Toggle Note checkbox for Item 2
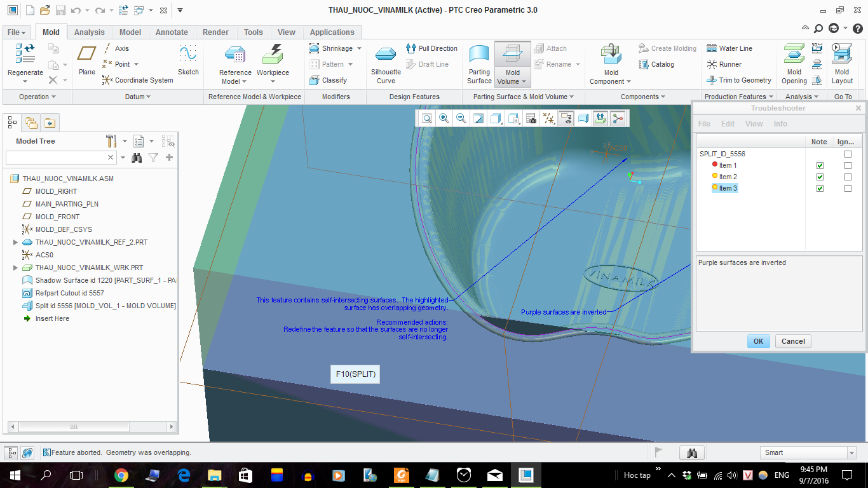 coord(820,177)
